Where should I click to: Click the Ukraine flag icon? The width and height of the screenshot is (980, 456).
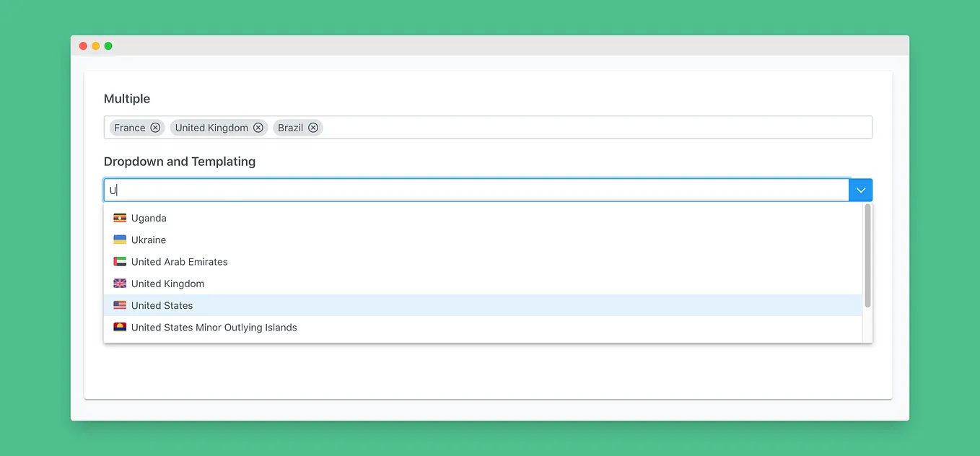(120, 239)
